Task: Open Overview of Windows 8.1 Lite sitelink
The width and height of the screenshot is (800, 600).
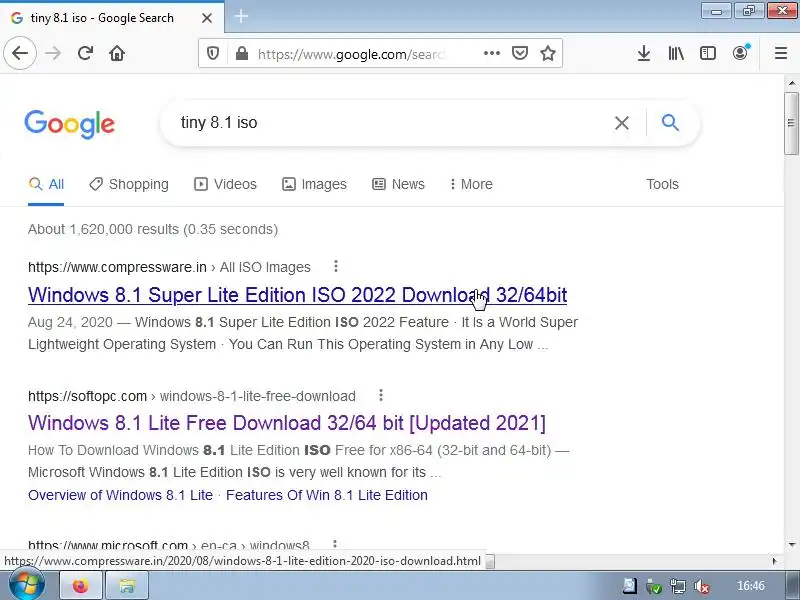Action: click(120, 495)
